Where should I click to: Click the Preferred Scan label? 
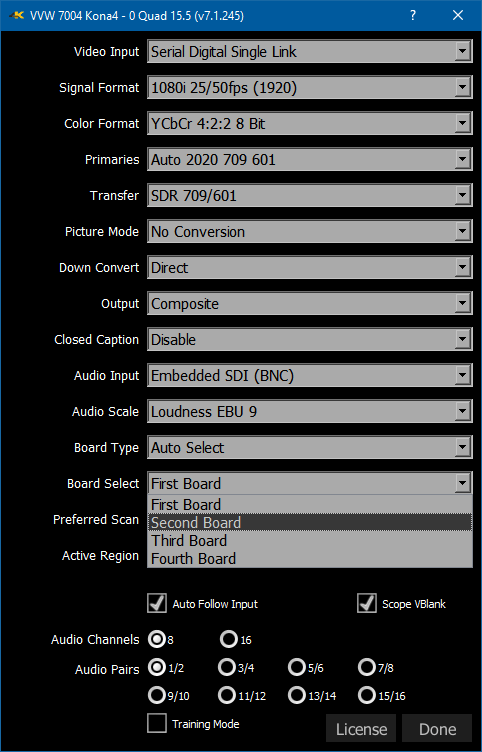(96, 519)
